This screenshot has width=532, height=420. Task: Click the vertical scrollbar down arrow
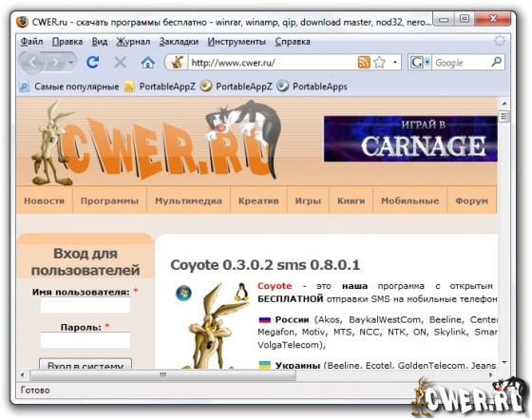click(504, 363)
